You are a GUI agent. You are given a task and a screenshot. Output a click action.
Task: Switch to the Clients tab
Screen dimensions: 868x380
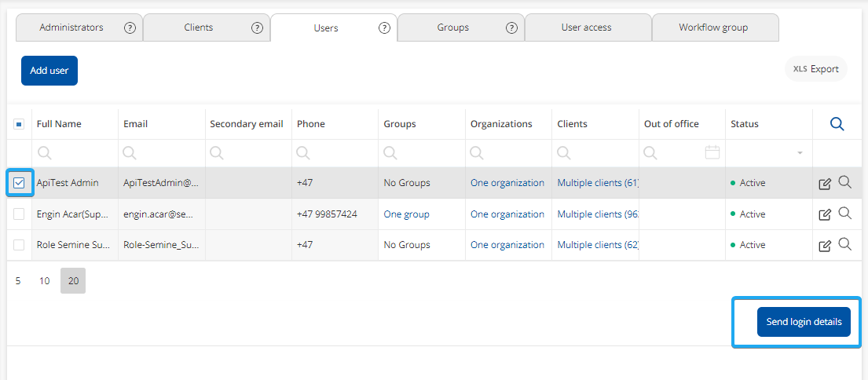[199, 27]
